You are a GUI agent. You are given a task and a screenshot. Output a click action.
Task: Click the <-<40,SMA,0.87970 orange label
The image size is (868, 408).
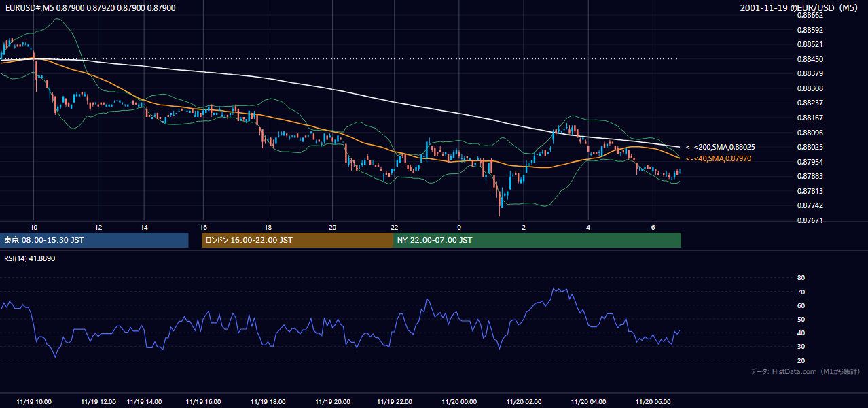click(719, 158)
